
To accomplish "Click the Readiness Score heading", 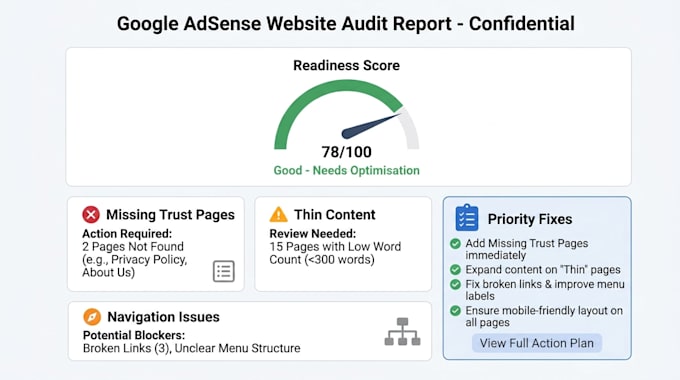I will pos(347,66).
